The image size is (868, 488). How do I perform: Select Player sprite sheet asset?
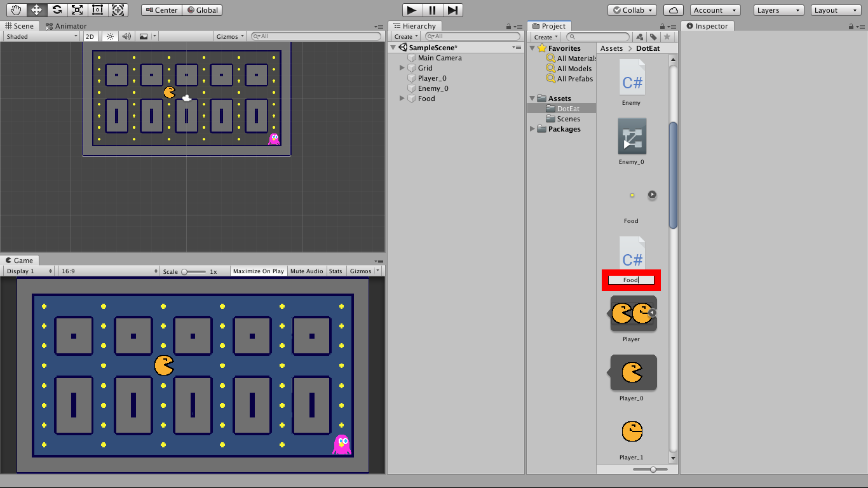tap(632, 313)
